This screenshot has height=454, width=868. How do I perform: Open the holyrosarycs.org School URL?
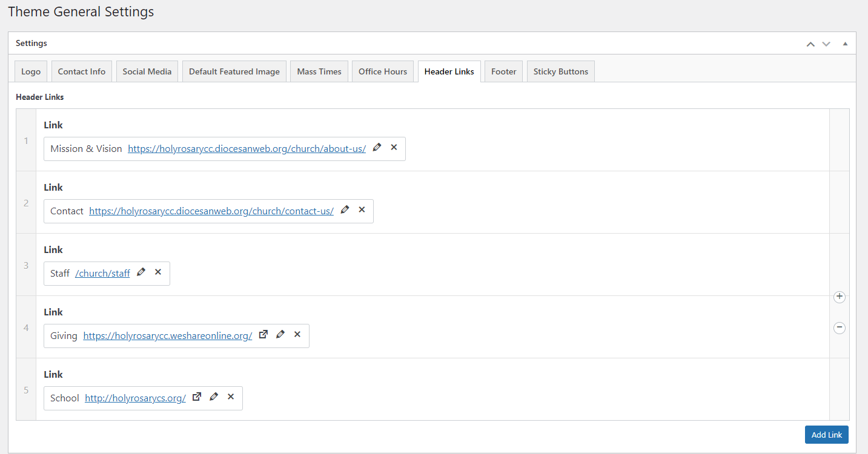pyautogui.click(x=135, y=398)
